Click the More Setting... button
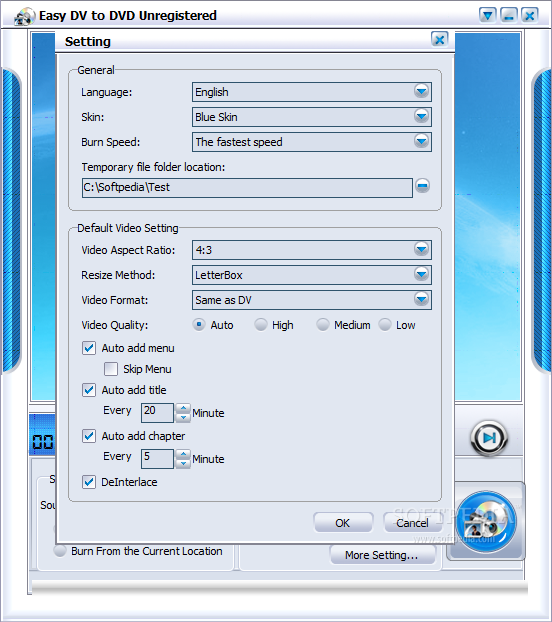552x622 pixels. click(382, 555)
